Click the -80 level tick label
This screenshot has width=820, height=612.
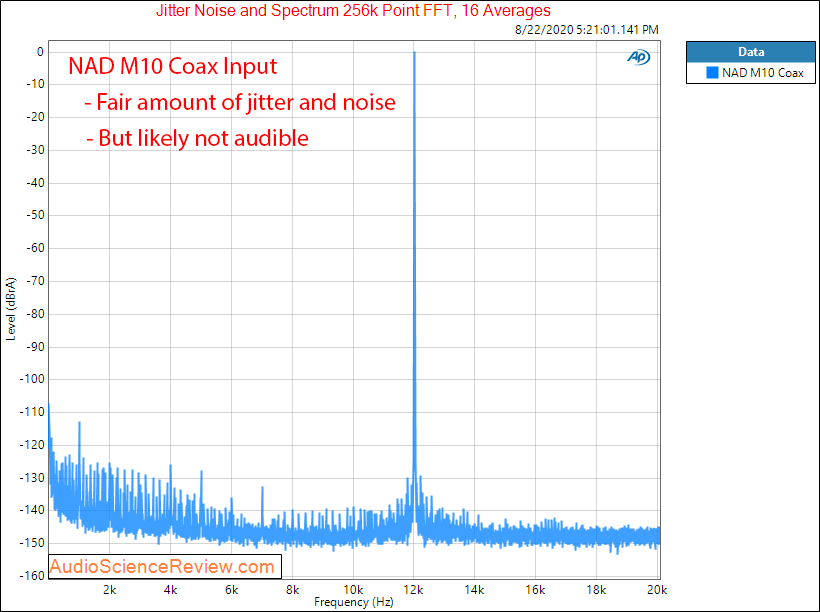coord(36,314)
